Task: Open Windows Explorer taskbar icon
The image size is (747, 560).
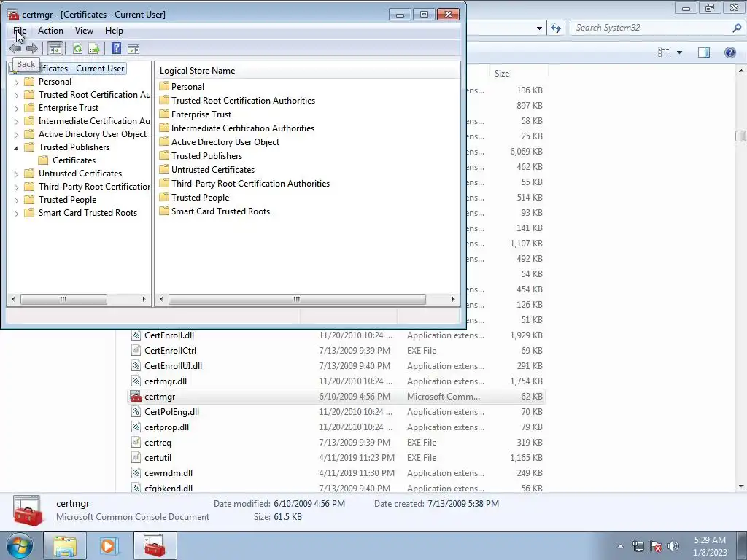Action: point(65,545)
